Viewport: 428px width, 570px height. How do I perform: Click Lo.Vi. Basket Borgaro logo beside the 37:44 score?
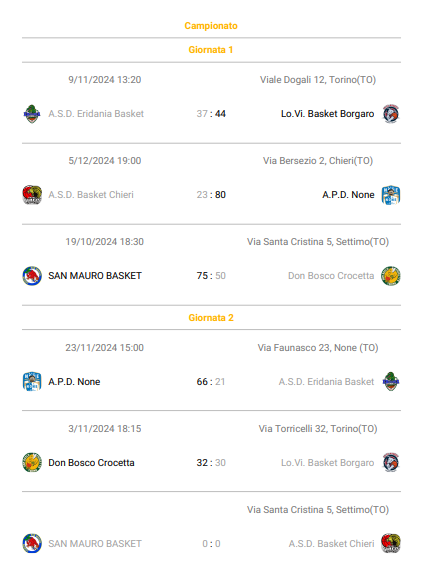click(x=391, y=114)
